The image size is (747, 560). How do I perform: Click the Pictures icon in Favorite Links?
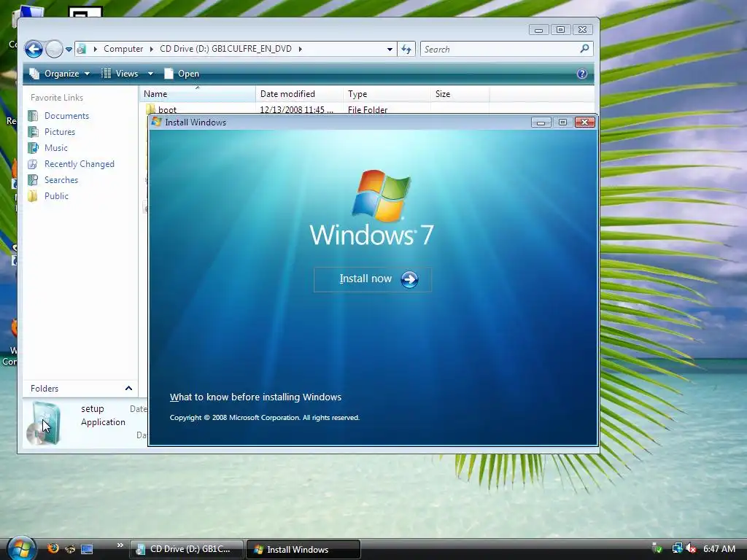33,132
